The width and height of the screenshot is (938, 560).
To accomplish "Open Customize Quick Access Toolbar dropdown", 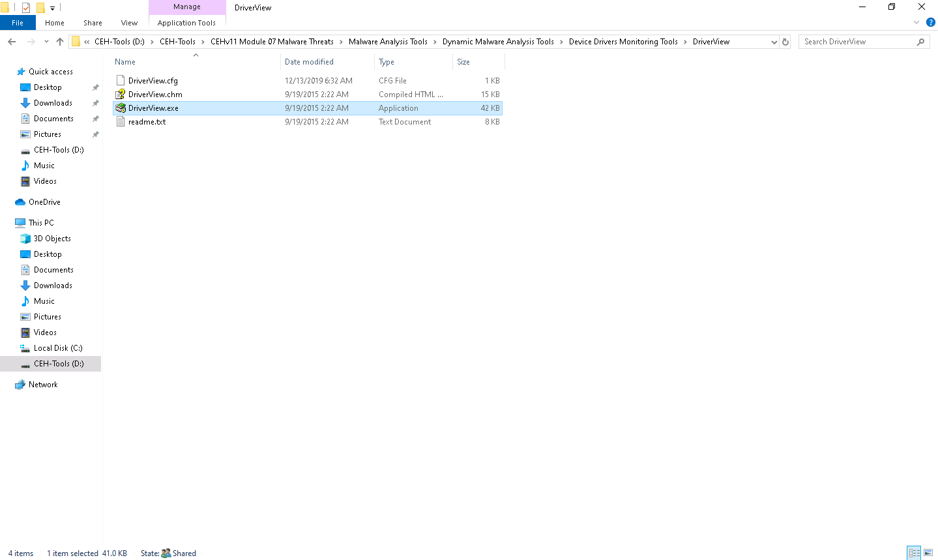I will (52, 8).
